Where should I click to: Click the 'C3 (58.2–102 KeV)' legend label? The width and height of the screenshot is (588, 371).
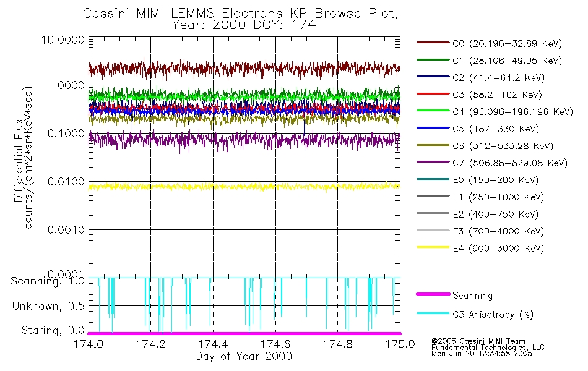497,95
